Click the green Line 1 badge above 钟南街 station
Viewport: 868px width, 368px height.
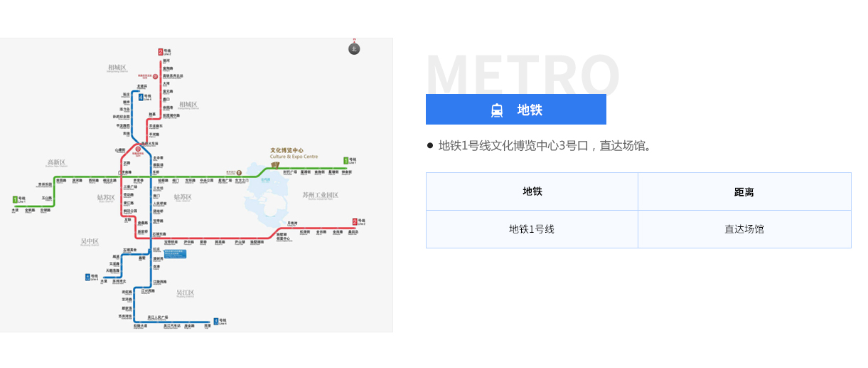pos(345,161)
